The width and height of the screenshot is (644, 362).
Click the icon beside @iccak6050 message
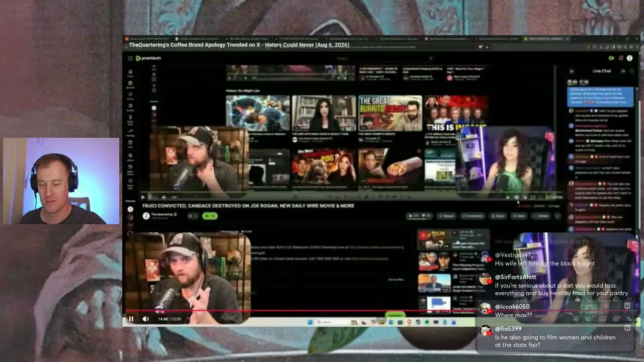[627, 306]
